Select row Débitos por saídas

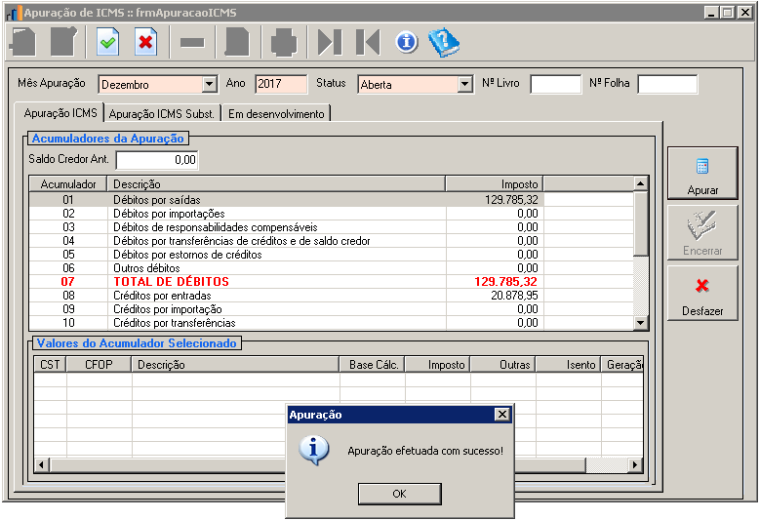tap(331, 200)
